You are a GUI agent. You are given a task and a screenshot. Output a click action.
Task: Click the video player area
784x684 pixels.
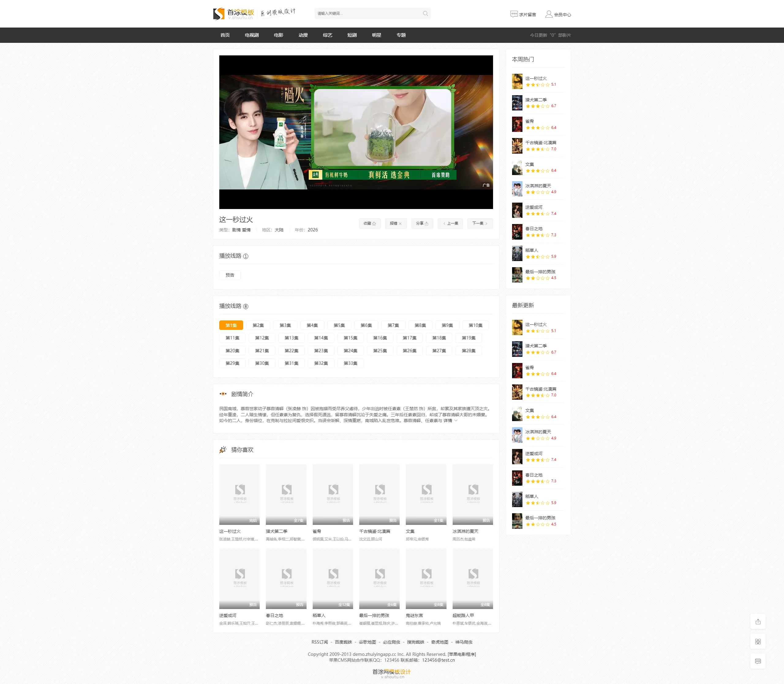pos(356,132)
